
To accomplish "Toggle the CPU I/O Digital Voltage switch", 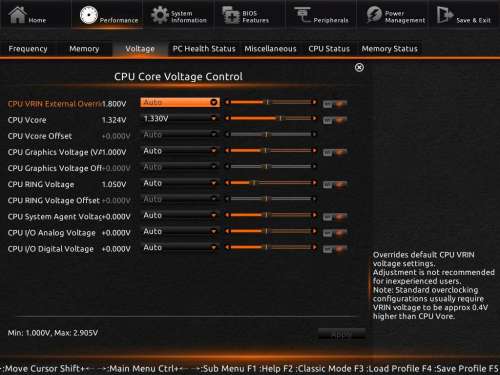I will click(x=335, y=249).
